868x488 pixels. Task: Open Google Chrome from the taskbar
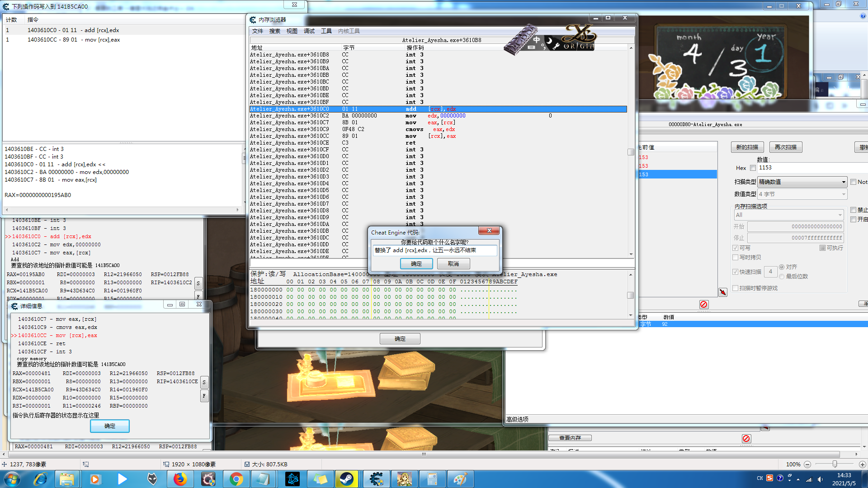point(236,479)
